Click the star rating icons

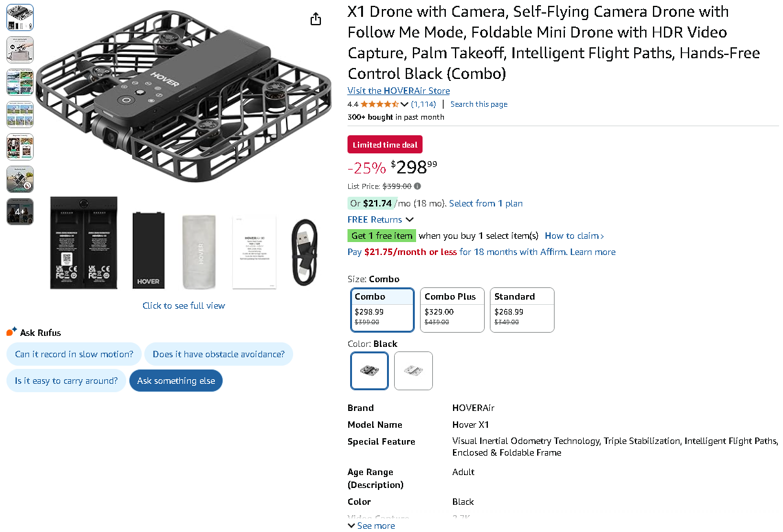coord(380,104)
